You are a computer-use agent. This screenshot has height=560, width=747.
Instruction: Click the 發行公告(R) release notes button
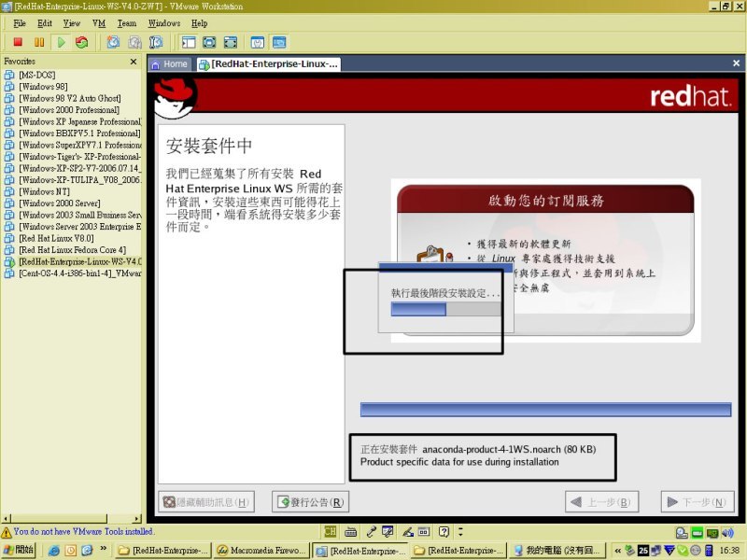click(310, 502)
